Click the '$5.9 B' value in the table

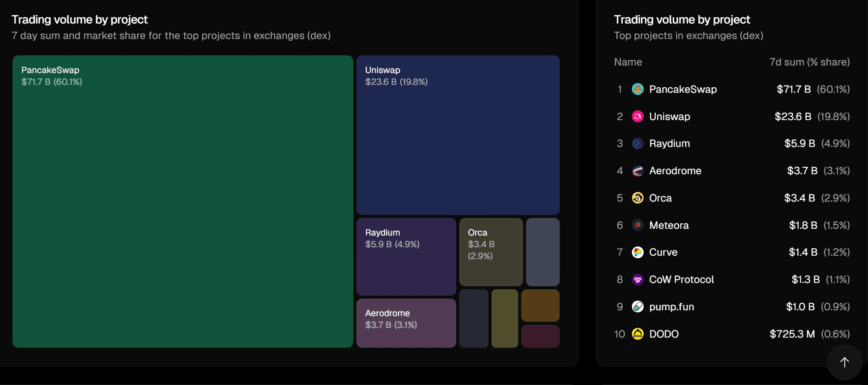(800, 144)
